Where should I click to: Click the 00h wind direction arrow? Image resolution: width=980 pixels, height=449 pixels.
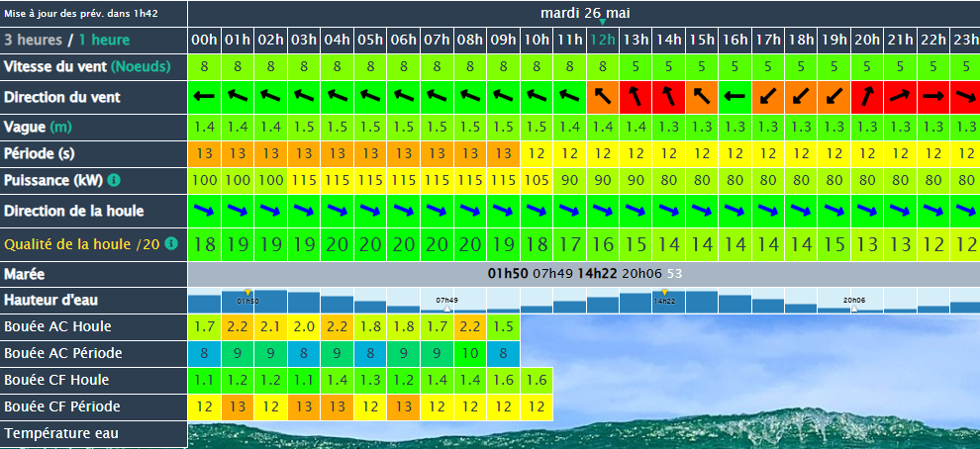point(204,97)
